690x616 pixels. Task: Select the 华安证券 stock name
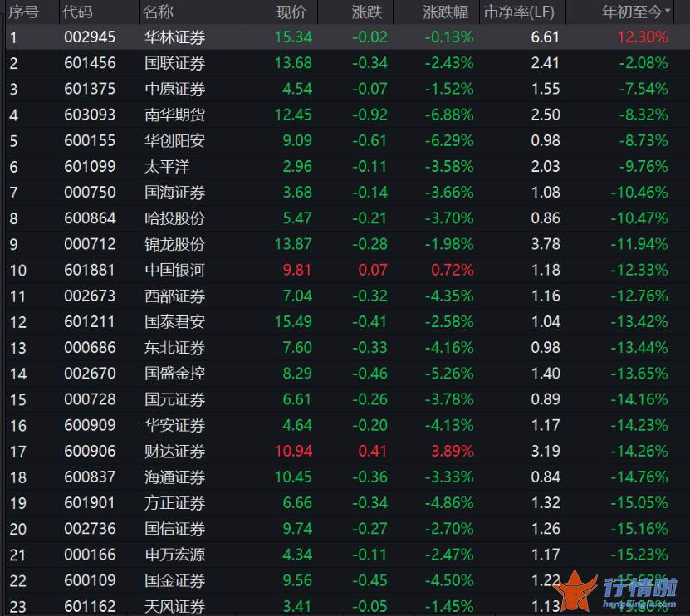174,426
